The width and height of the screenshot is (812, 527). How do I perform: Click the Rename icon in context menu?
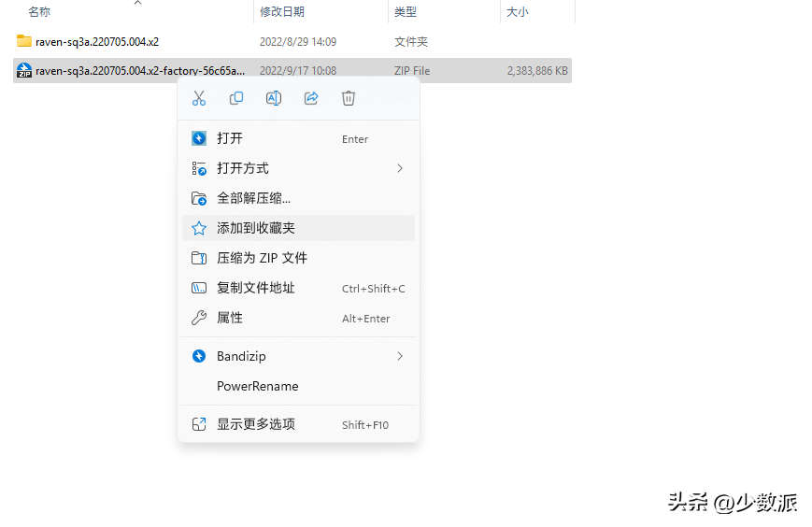click(x=274, y=98)
